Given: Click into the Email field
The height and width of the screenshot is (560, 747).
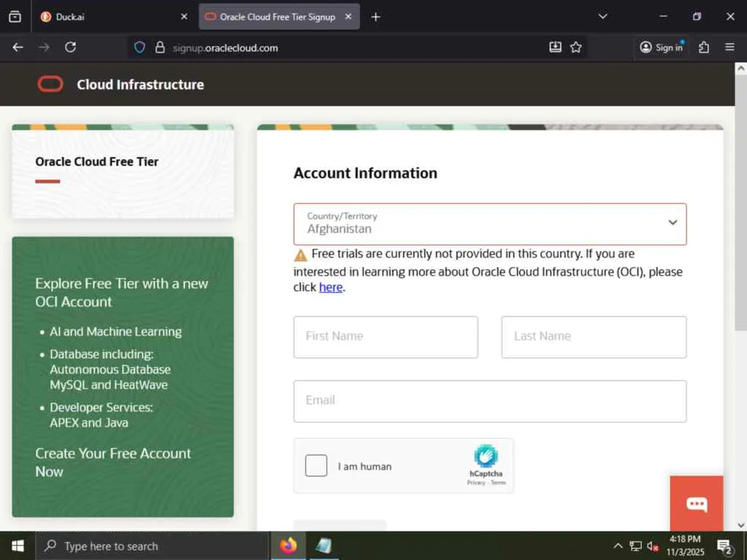Looking at the screenshot, I should [x=489, y=401].
